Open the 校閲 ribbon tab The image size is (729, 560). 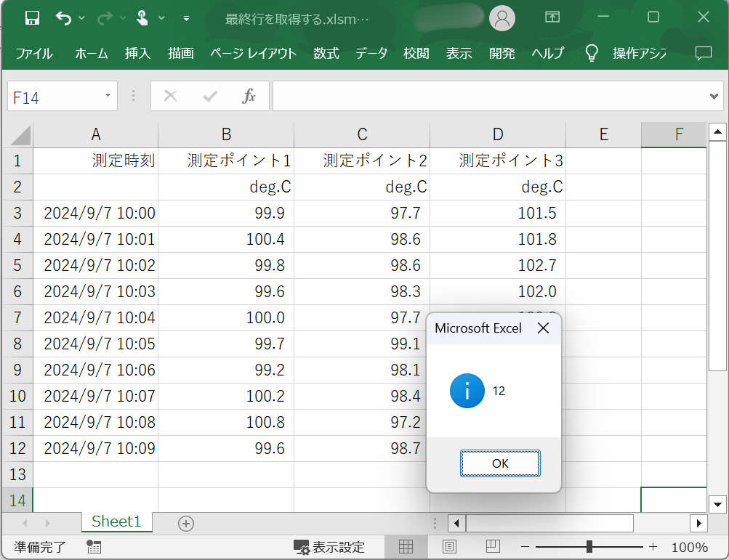[x=416, y=54]
